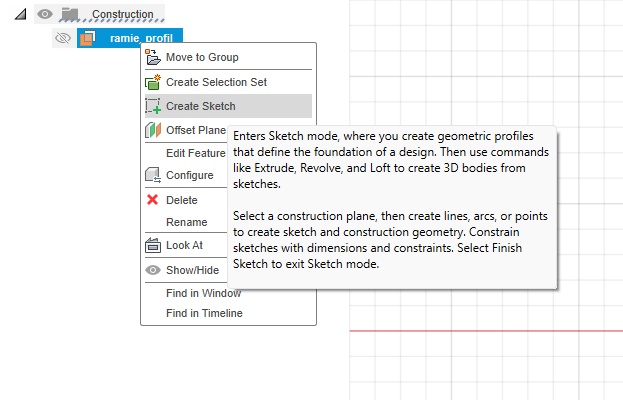This screenshot has width=623, height=400.
Task: Toggle Construction folder visibility eye
Action: tap(44, 15)
